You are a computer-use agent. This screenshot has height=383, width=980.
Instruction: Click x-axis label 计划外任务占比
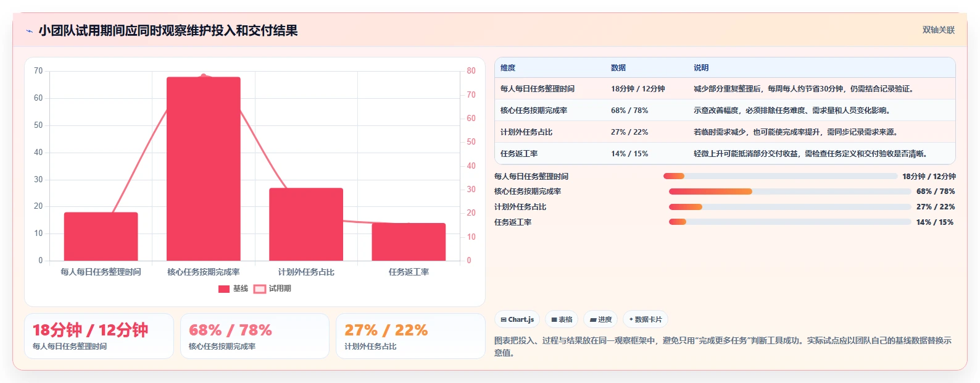306,272
